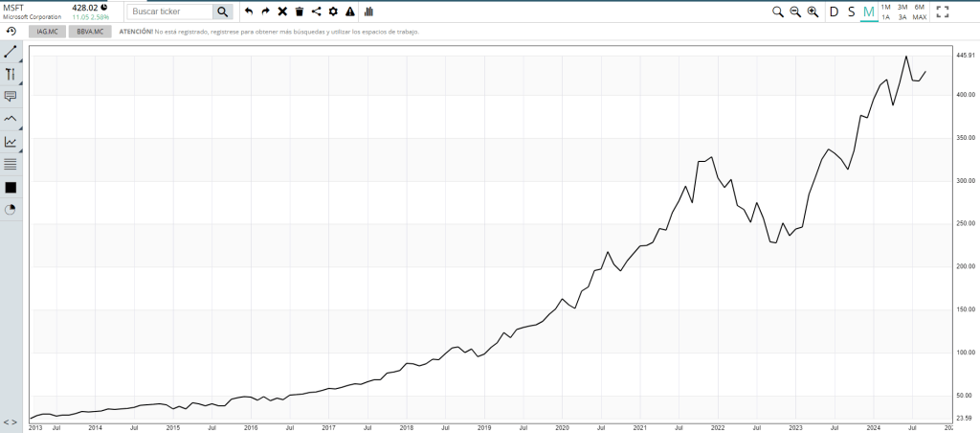980x433 pixels.
Task: Click the warning triangle alerts icon
Action: 350,11
